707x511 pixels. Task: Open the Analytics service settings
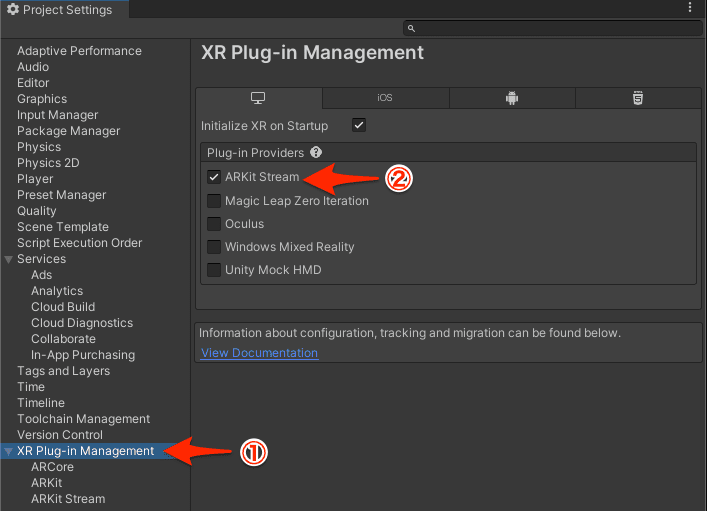click(57, 291)
